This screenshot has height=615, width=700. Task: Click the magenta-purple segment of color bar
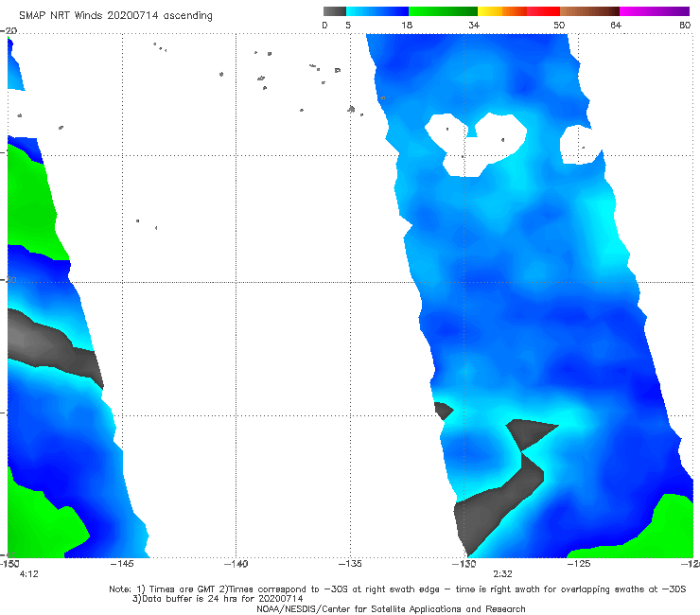point(655,11)
